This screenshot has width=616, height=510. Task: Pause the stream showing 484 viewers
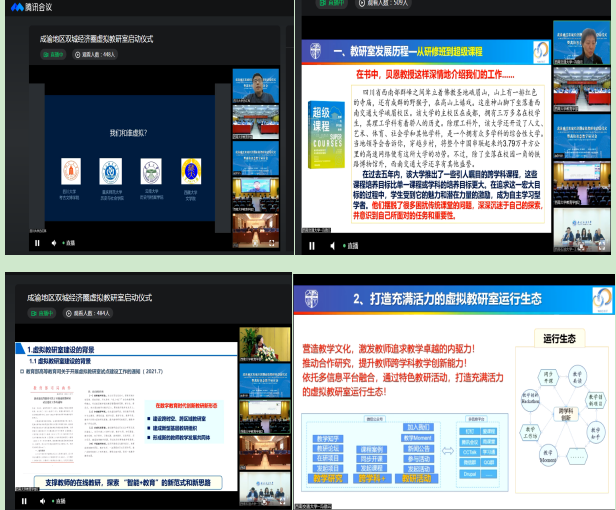[x=24, y=501]
